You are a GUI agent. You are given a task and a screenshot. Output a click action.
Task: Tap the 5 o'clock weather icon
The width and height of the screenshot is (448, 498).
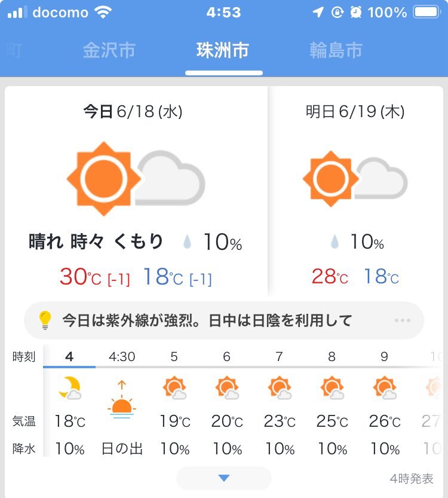click(174, 388)
